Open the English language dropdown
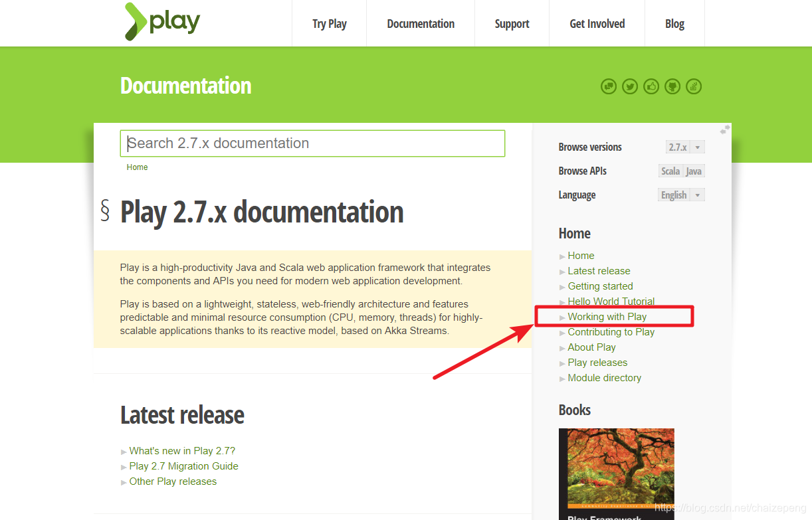 pyautogui.click(x=681, y=195)
